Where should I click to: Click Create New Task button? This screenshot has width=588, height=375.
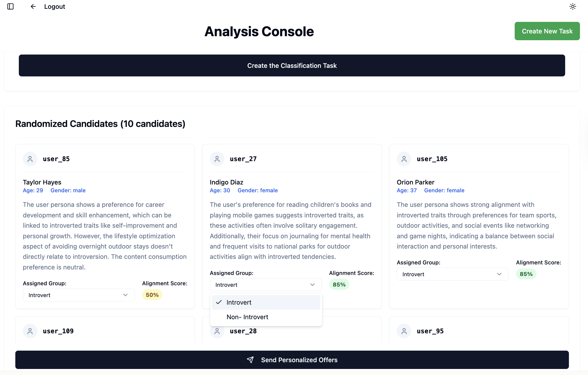pos(547,31)
